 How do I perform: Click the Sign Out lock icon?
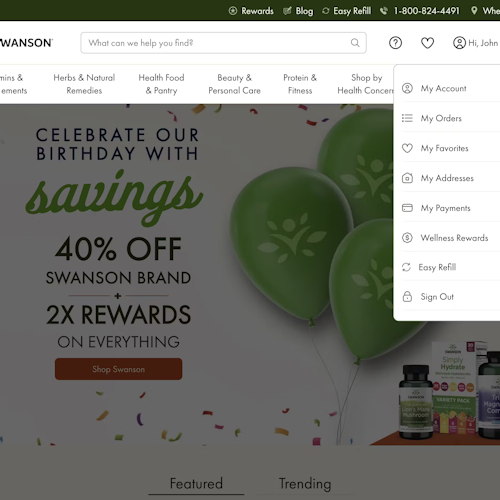pos(407,296)
